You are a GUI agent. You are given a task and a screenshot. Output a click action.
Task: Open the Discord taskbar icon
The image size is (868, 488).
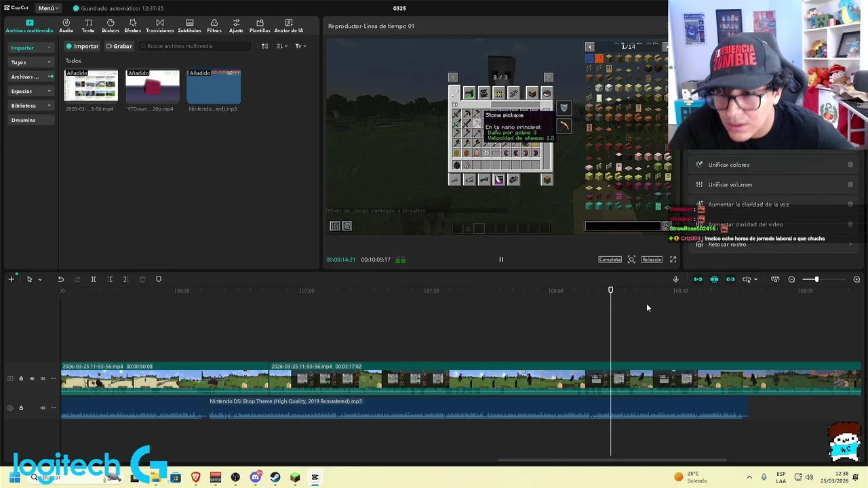point(255,478)
